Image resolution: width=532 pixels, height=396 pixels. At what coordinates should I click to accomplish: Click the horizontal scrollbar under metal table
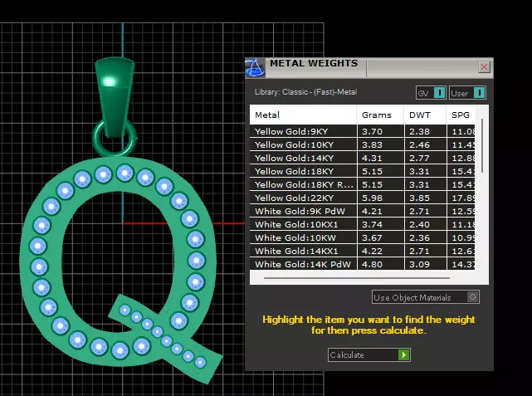coord(357,278)
